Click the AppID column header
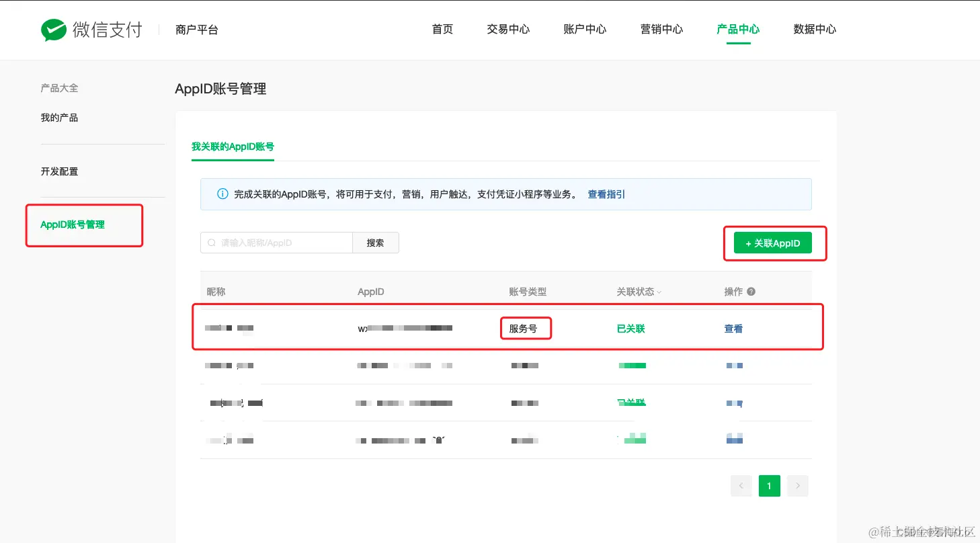Viewport: 980px width, 543px height. point(371,292)
